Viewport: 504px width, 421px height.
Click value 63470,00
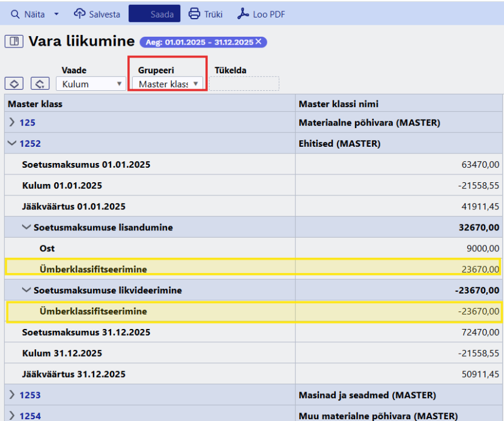click(480, 164)
